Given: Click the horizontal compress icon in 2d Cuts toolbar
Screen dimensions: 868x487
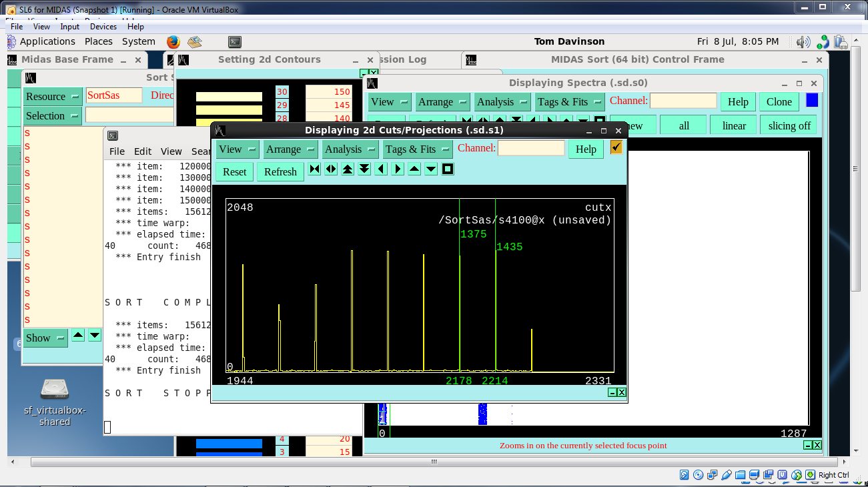Looking at the screenshot, I should tap(315, 169).
